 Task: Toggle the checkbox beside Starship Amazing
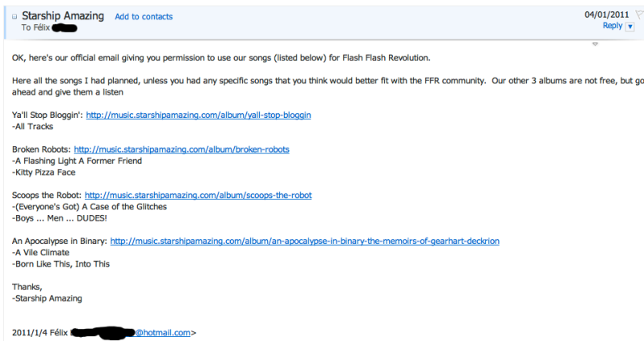(x=15, y=16)
